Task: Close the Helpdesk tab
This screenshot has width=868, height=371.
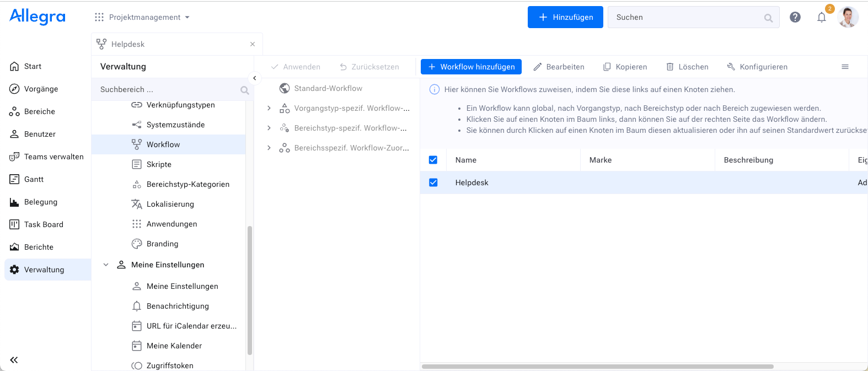Action: coord(253,44)
